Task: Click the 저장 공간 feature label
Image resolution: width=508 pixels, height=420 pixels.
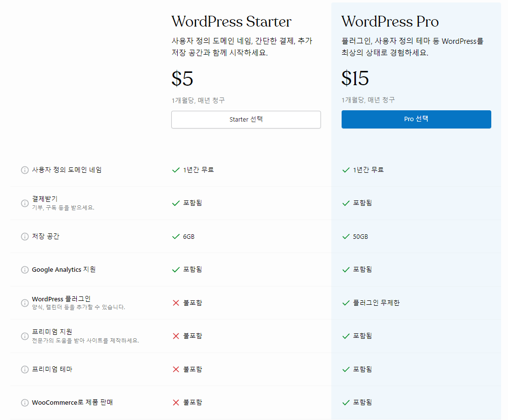Action: point(46,236)
